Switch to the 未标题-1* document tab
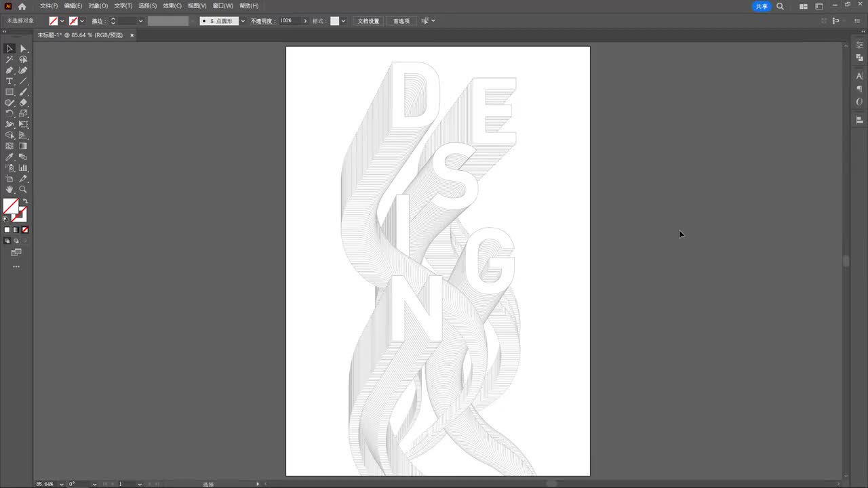The image size is (868, 488). coord(80,35)
